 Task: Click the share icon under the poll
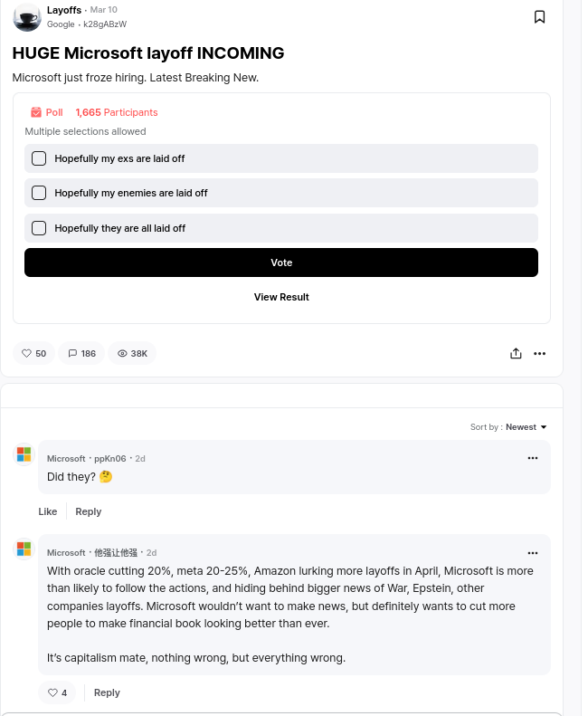[516, 353]
